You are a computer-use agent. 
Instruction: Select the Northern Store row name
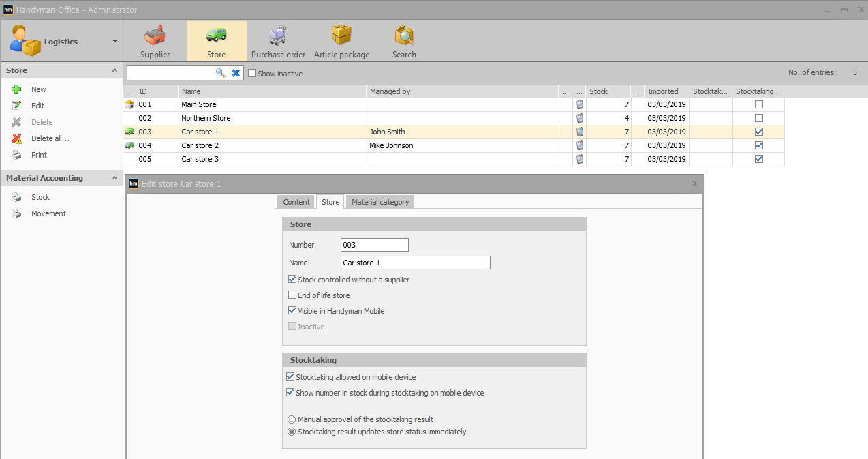(x=206, y=118)
